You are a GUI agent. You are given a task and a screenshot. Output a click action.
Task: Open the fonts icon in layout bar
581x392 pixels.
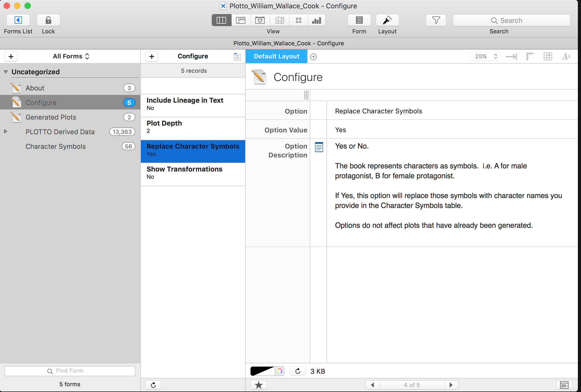coord(566,56)
